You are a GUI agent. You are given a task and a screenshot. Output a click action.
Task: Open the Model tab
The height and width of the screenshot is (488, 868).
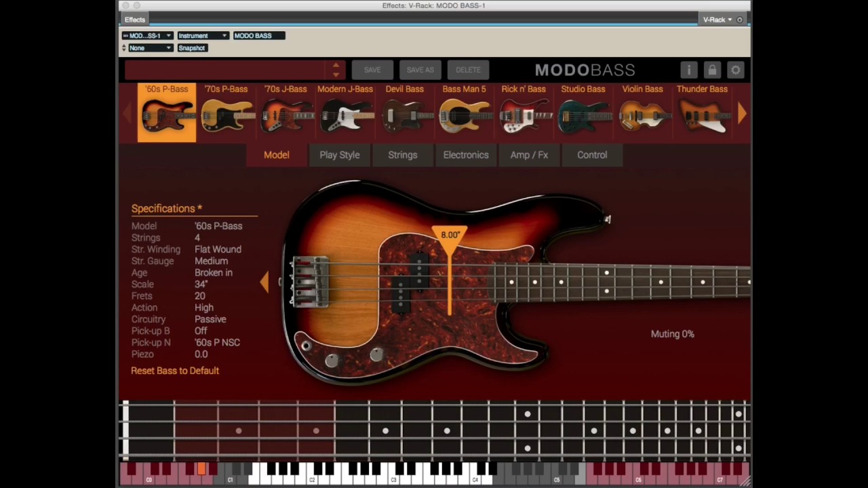click(277, 155)
